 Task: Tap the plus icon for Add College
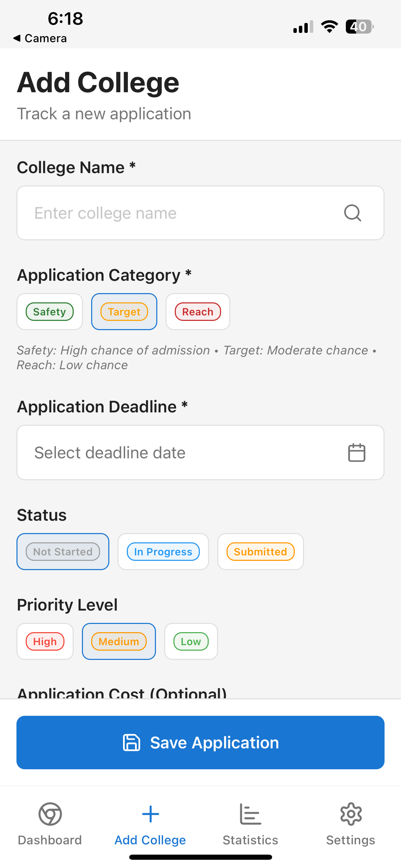pyautogui.click(x=150, y=814)
